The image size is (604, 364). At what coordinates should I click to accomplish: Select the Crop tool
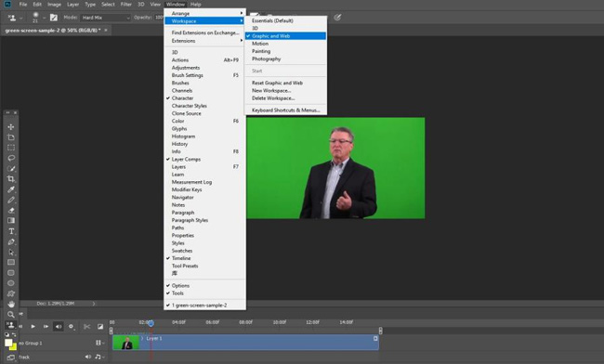pos(11,179)
